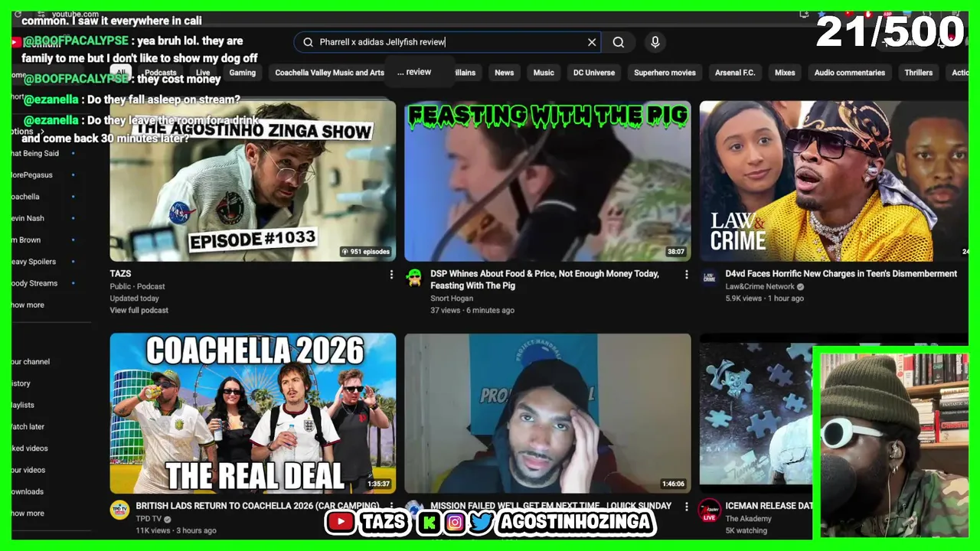Open TPD TV channel name
980x551 pixels.
point(149,518)
